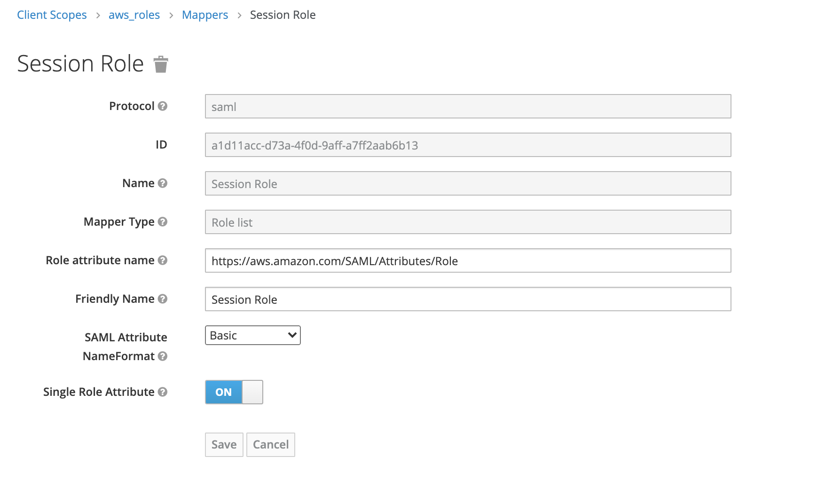This screenshot has width=833, height=504.
Task: Show help tooltip for Name
Action: click(x=163, y=183)
